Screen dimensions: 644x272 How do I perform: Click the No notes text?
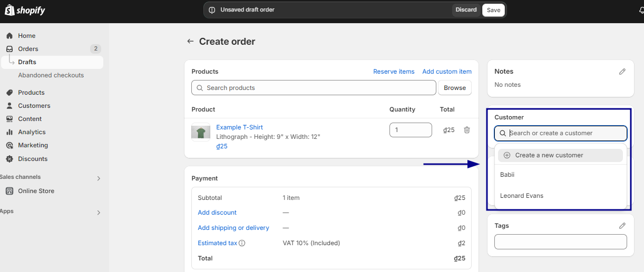508,85
